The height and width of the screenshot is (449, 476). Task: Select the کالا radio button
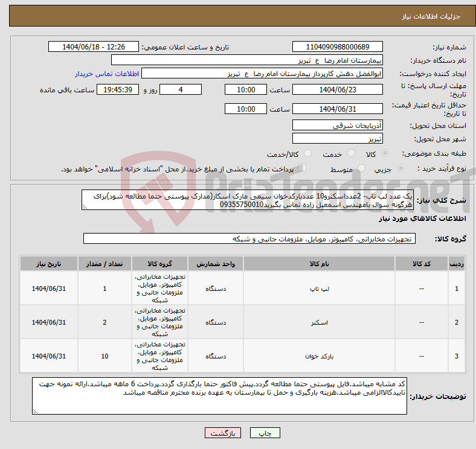[385, 154]
